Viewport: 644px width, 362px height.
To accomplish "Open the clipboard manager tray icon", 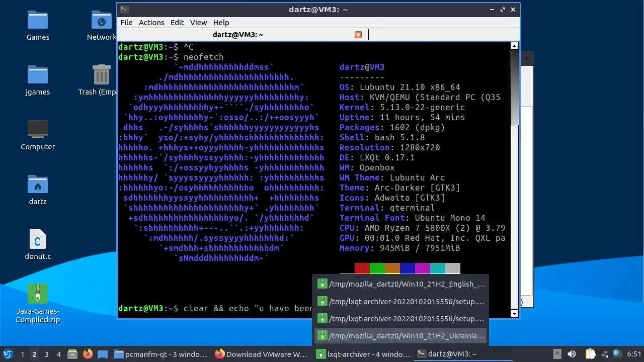I will point(590,354).
